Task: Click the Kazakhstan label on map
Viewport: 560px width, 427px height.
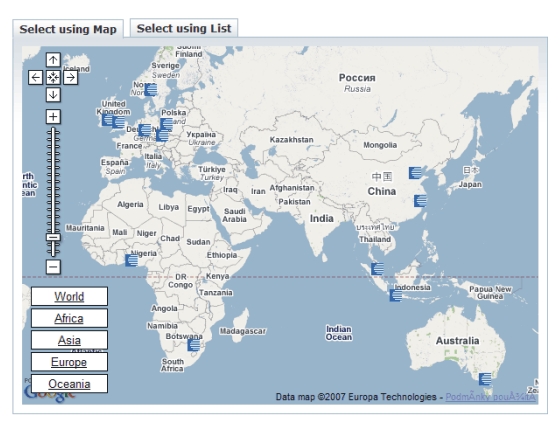Action: 291,140
